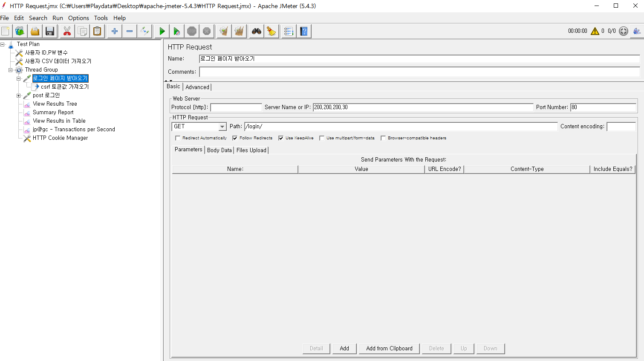Click the Delete button
644x361 pixels.
tap(436, 349)
